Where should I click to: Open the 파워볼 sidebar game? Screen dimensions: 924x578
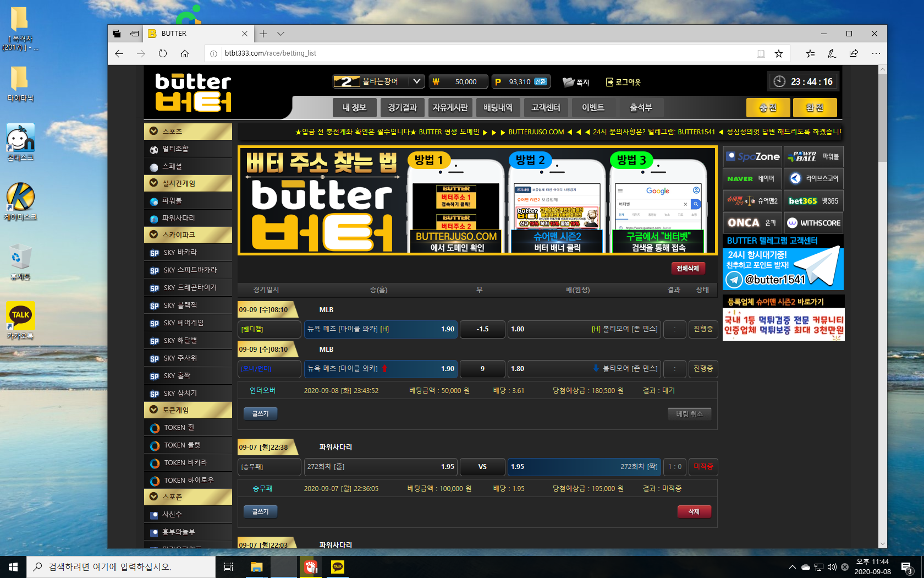(x=172, y=201)
